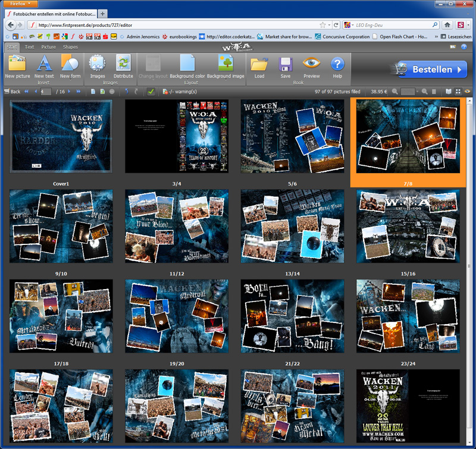The height and width of the screenshot is (449, 476).
Task: Toggle the page overview grid view
Action: (x=458, y=92)
